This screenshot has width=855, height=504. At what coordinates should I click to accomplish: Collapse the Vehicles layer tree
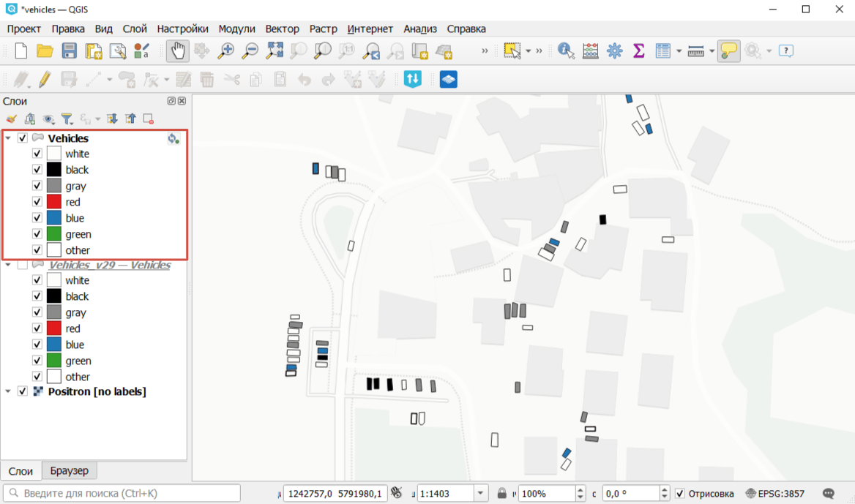[8, 138]
